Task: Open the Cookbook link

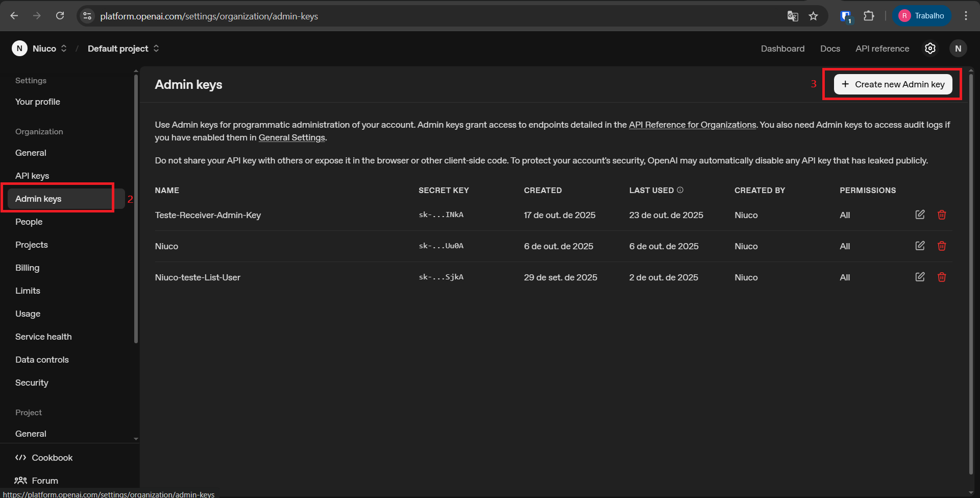Action: coord(44,458)
